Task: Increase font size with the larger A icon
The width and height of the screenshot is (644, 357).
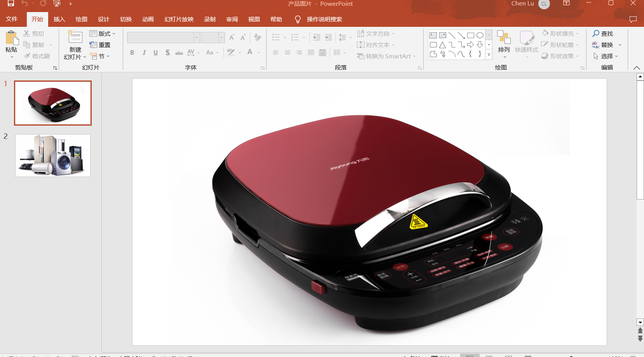Action: (232, 37)
